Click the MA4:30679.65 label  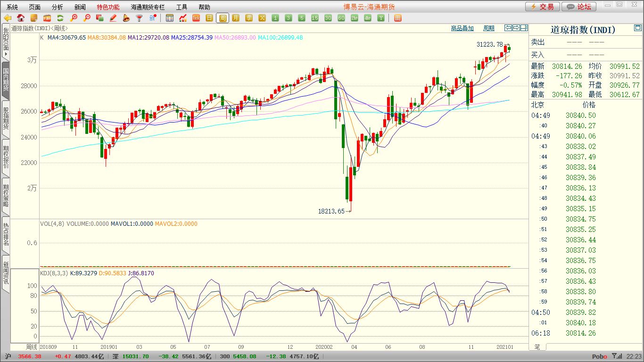coord(66,37)
